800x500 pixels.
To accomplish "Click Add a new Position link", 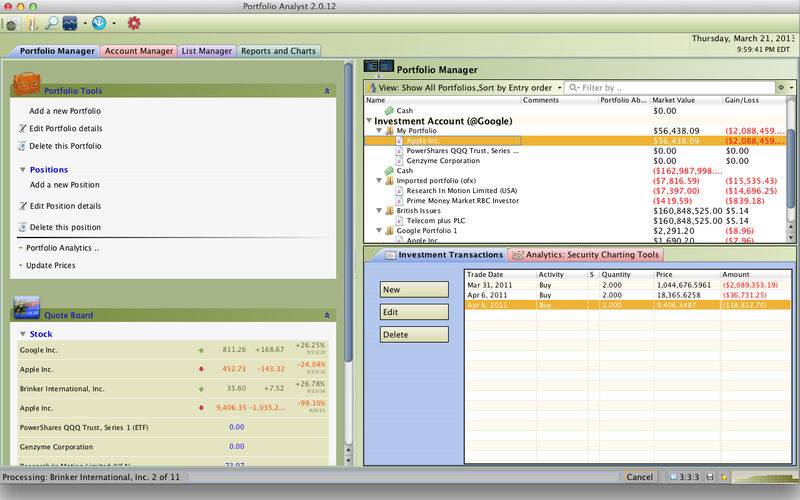I will pos(64,185).
